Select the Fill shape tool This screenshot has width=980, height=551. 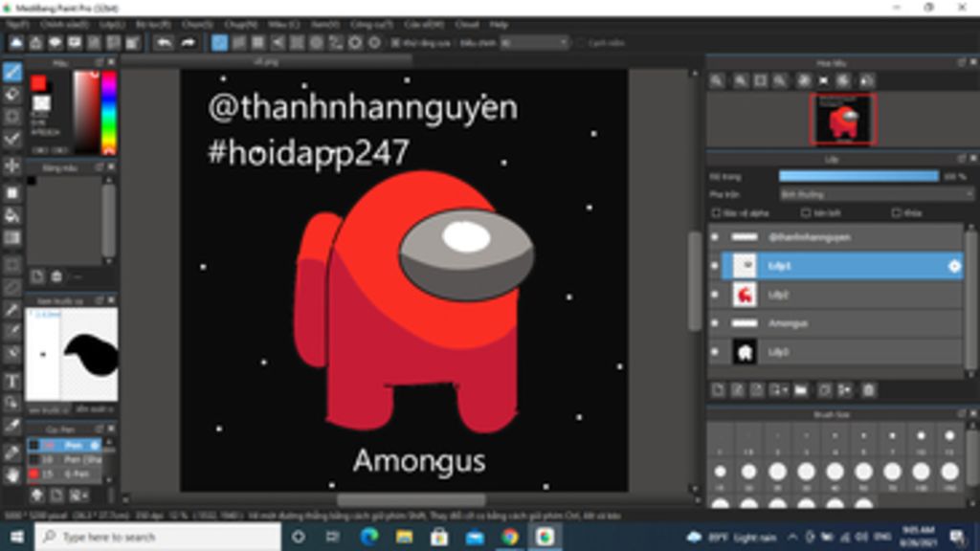click(11, 193)
